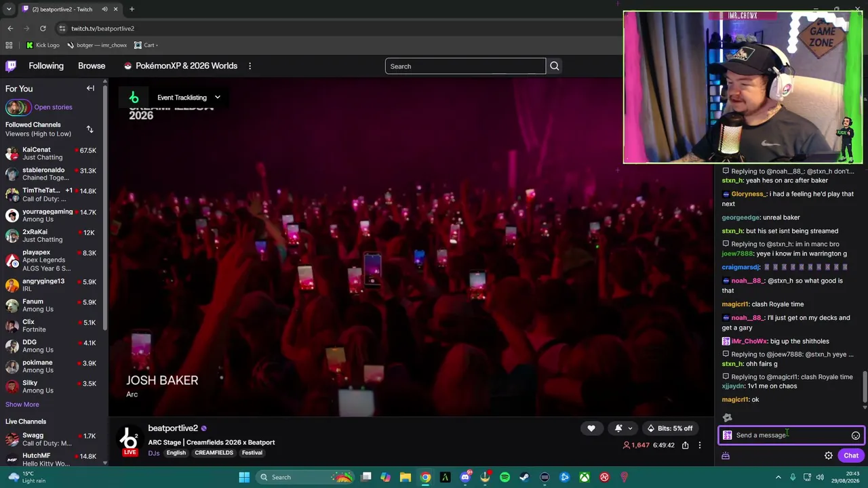Open playapex channel avatar

12,260
